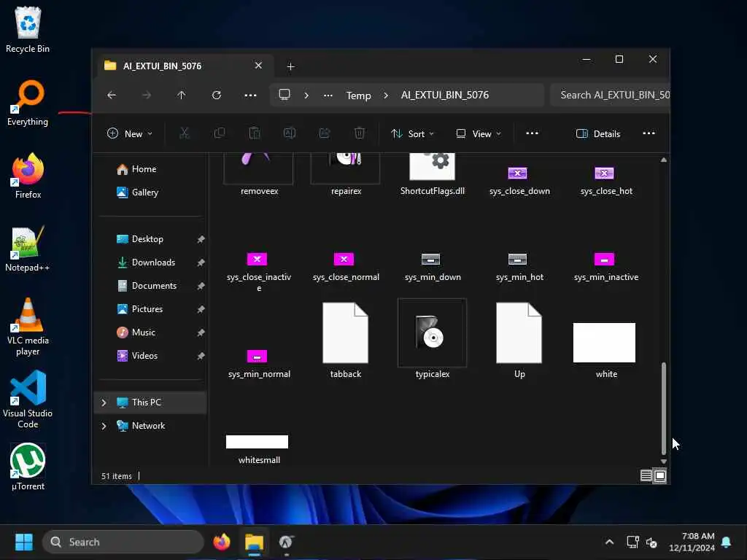747x560 pixels.
Task: Open the View dropdown menu
Action: [479, 134]
